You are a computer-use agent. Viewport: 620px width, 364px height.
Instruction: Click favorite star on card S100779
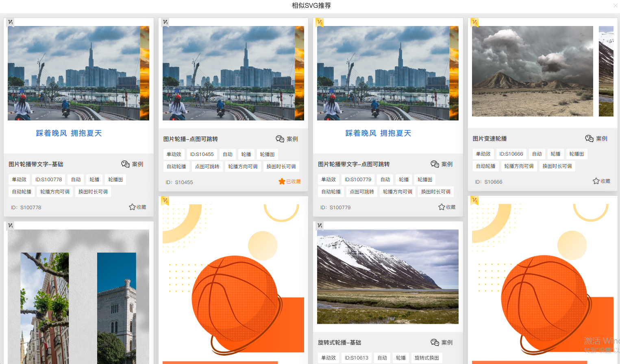[447, 207]
